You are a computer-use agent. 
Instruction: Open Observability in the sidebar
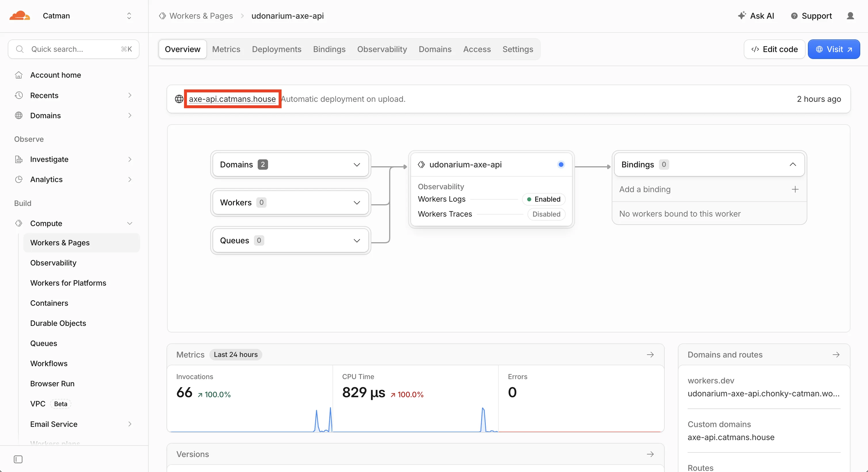53,263
